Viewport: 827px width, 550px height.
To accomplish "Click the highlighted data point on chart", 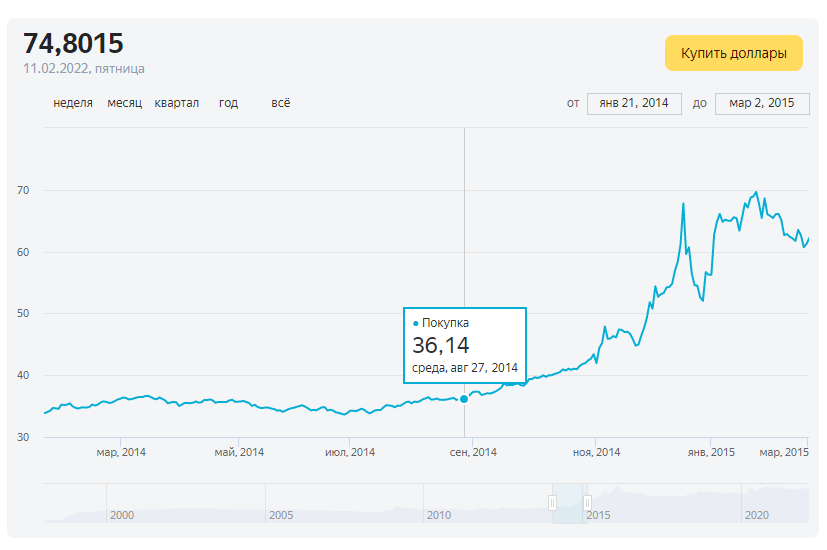I will (x=464, y=399).
